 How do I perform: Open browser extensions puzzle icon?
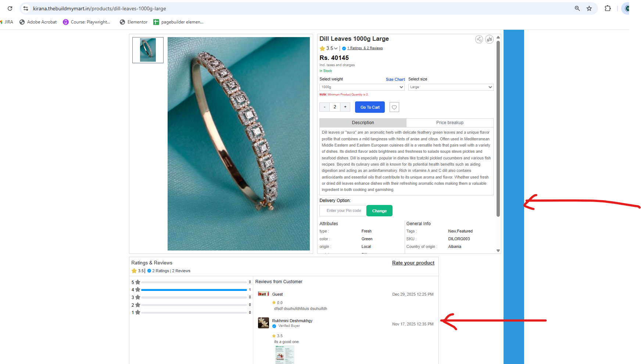(608, 8)
